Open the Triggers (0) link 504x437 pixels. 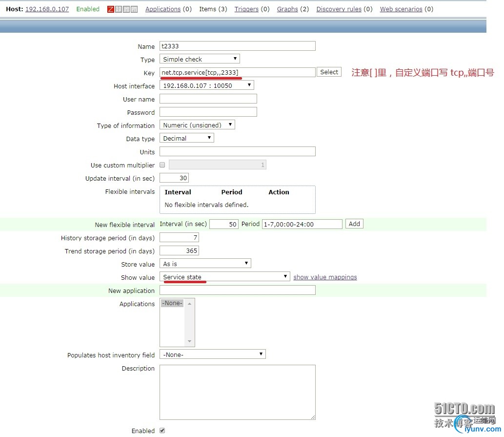pos(246,9)
